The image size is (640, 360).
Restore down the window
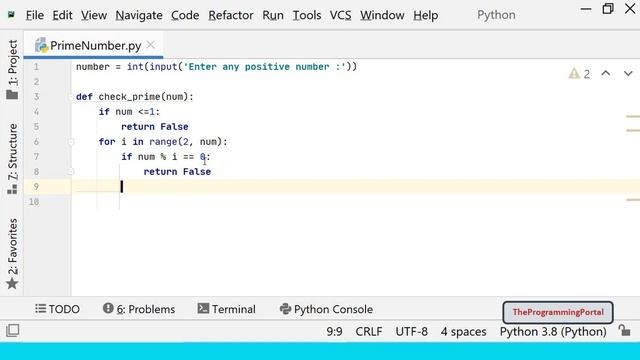pyautogui.click(x=608, y=9)
